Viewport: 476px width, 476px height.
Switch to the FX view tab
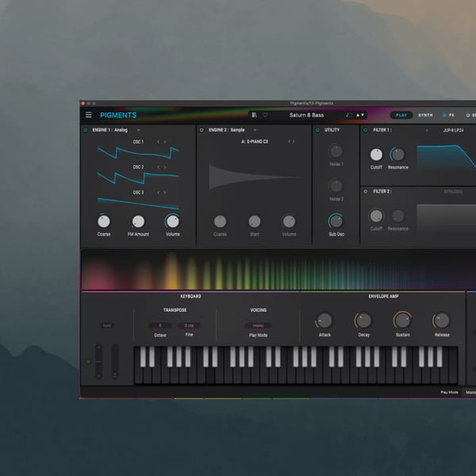click(451, 115)
